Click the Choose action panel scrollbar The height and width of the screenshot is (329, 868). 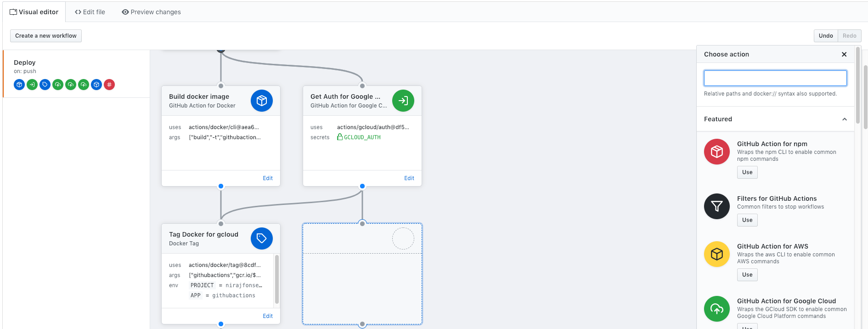click(858, 85)
